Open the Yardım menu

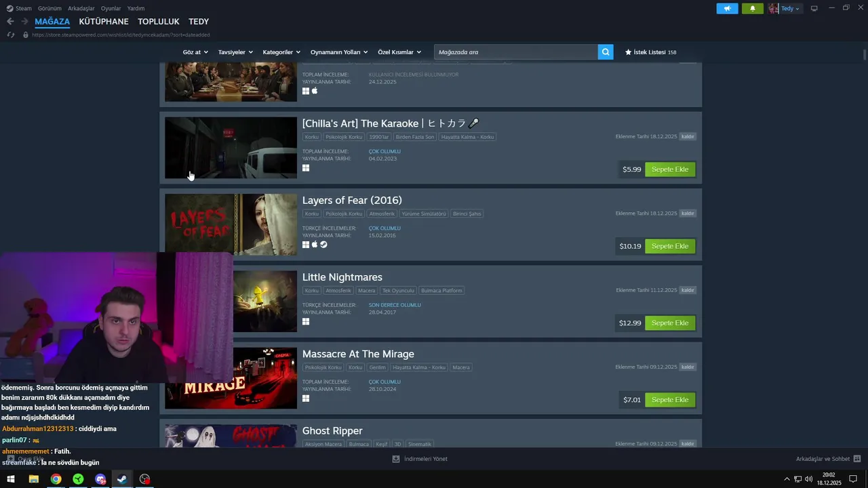pyautogui.click(x=136, y=8)
